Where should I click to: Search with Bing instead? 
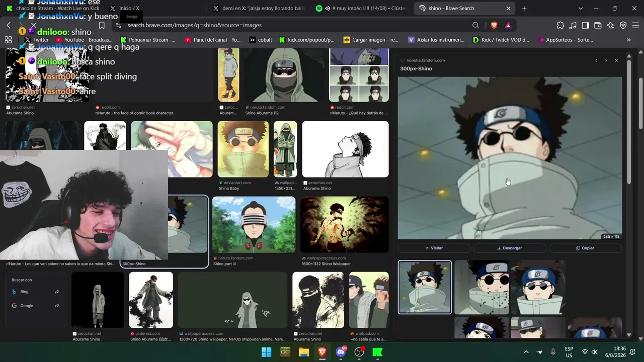[35, 292]
